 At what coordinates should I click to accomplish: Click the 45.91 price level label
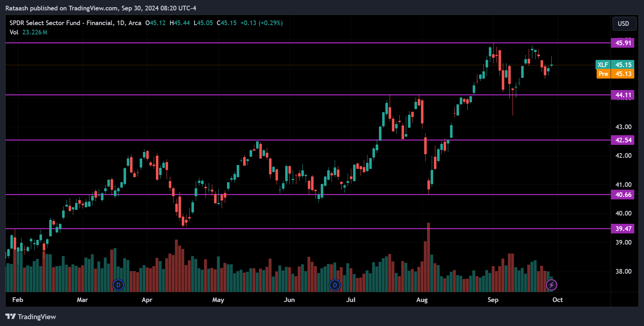pos(623,43)
